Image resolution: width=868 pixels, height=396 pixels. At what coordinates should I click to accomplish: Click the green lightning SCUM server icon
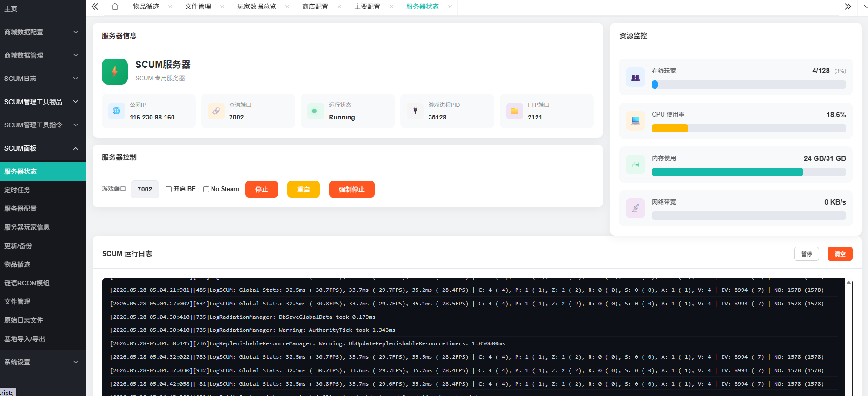(115, 72)
